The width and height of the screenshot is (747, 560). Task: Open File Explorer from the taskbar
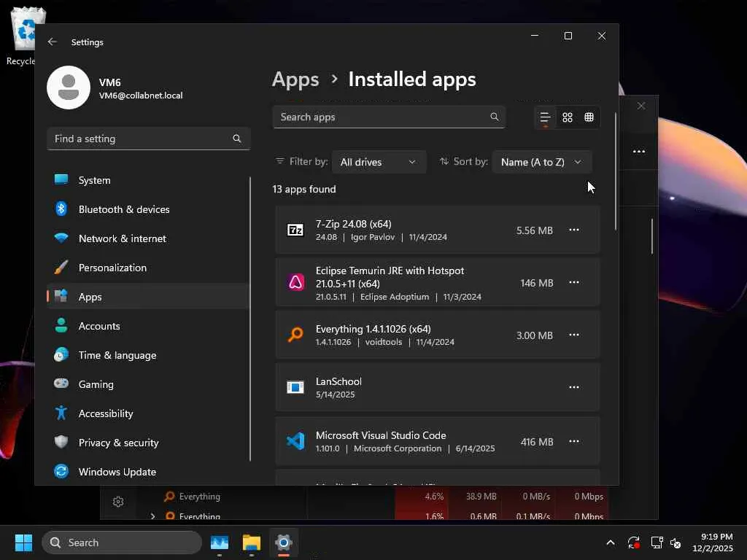251,542
